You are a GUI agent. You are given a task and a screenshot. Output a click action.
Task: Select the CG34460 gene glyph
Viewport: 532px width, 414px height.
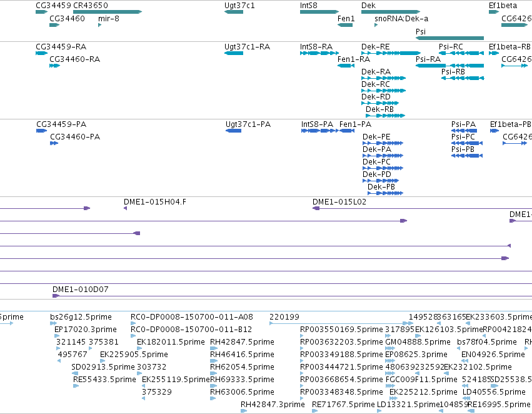[54, 25]
